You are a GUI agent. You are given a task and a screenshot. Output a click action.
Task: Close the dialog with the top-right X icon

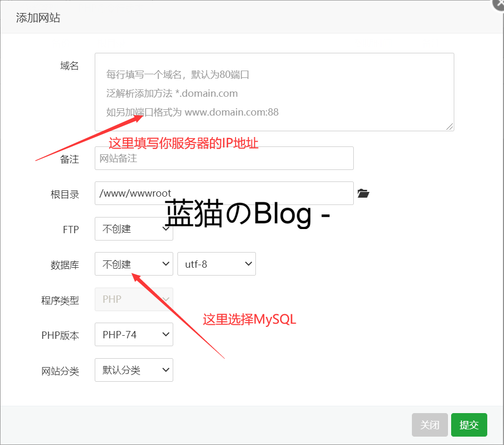499,4
